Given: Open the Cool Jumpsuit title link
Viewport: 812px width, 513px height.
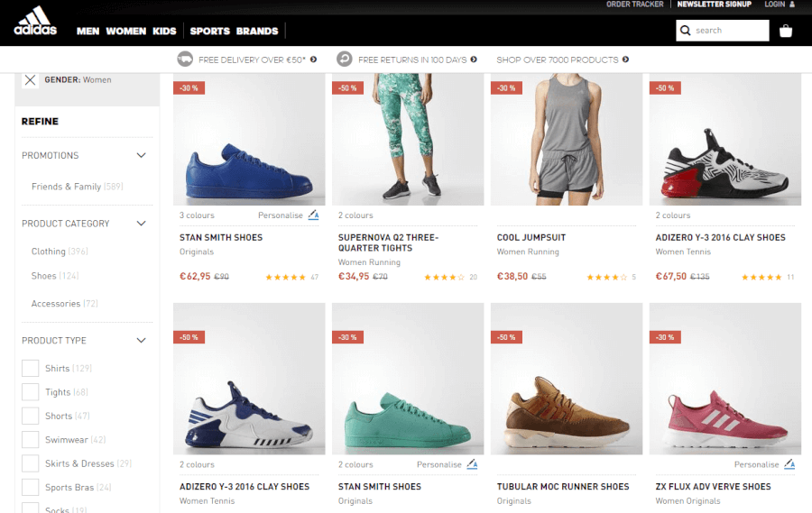Looking at the screenshot, I should click(x=531, y=238).
